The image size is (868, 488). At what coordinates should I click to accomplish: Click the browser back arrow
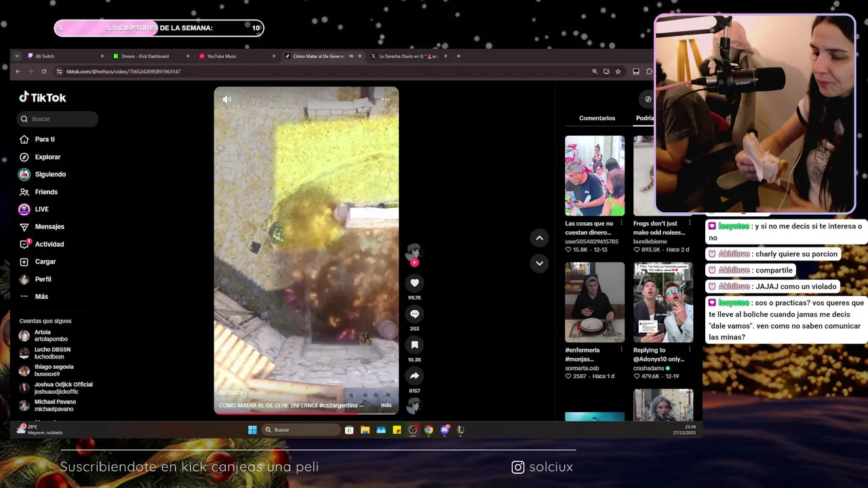tap(18, 71)
